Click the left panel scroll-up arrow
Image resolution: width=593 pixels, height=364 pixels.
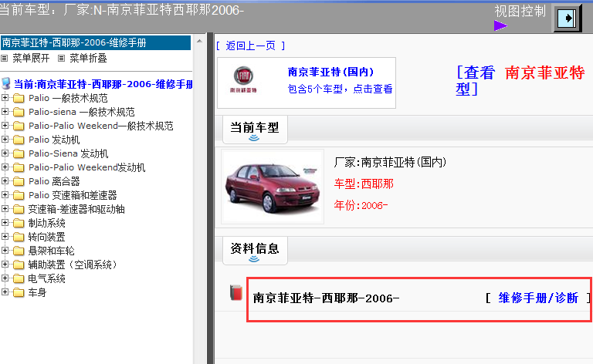(199, 41)
